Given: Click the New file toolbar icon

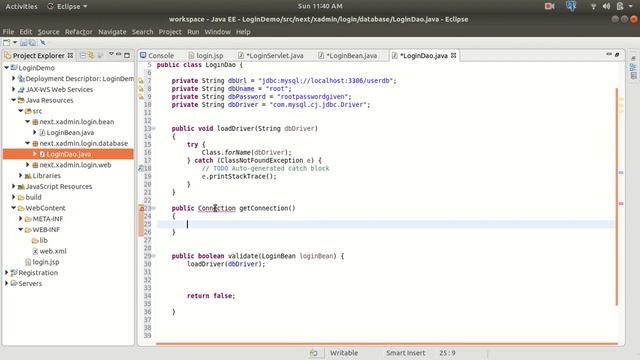Looking at the screenshot, I should click(x=6, y=42).
